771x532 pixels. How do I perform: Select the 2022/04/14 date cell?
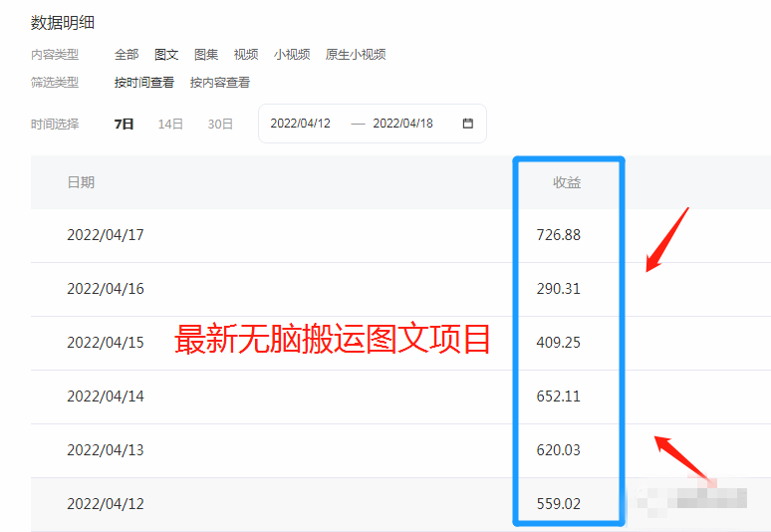pyautogui.click(x=106, y=397)
